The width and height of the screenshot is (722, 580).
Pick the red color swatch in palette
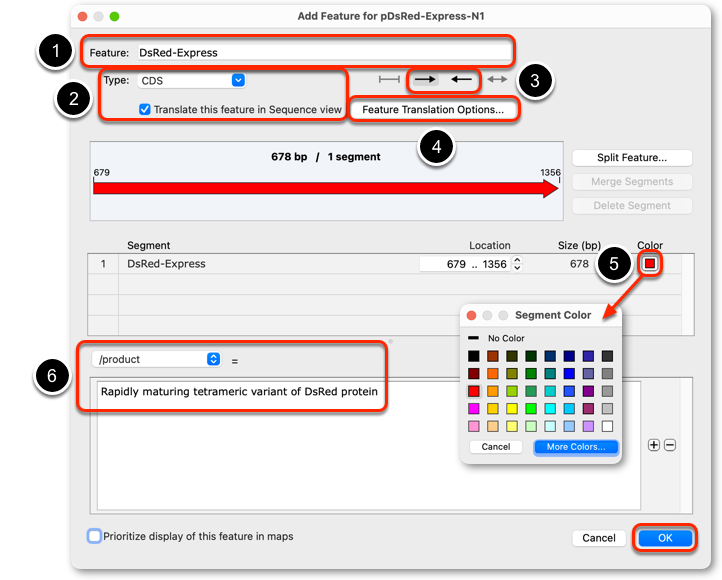474,391
